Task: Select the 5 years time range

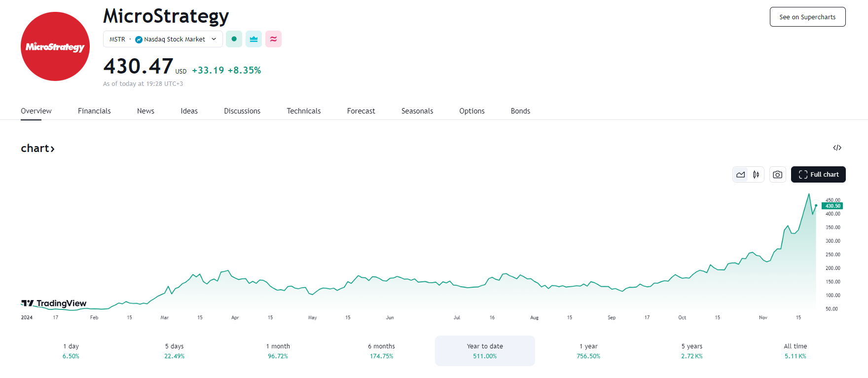Action: point(692,351)
